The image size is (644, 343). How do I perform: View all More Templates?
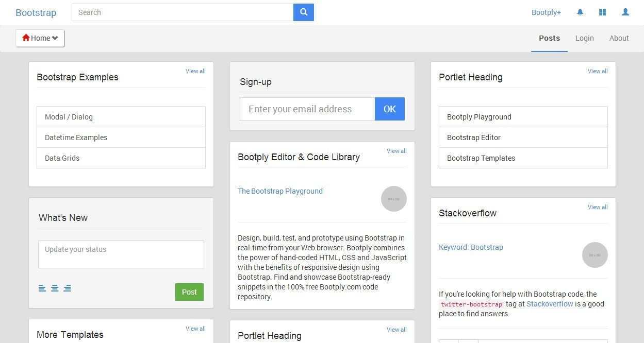pos(195,329)
